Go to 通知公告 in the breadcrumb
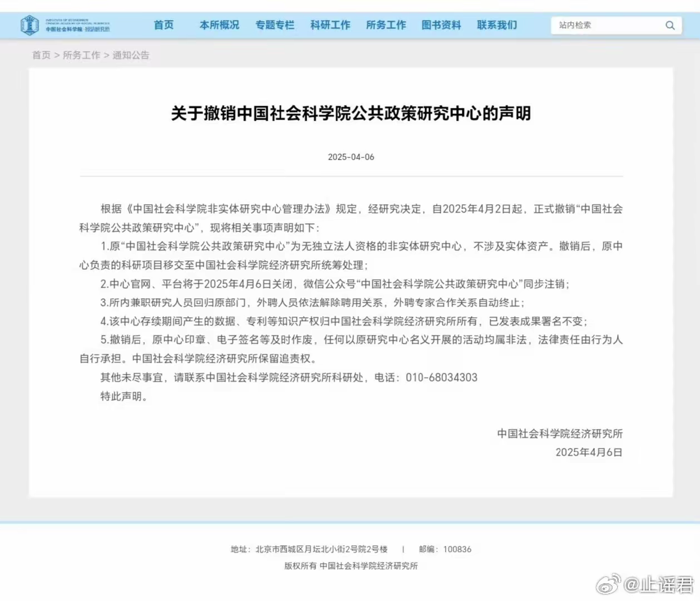The height and width of the screenshot is (601, 700). (131, 55)
